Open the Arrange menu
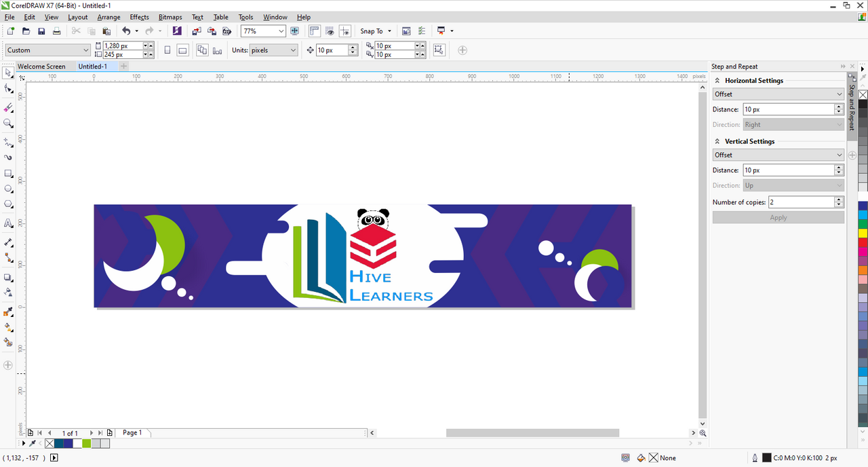Viewport: 868px width, 467px height. [x=108, y=17]
